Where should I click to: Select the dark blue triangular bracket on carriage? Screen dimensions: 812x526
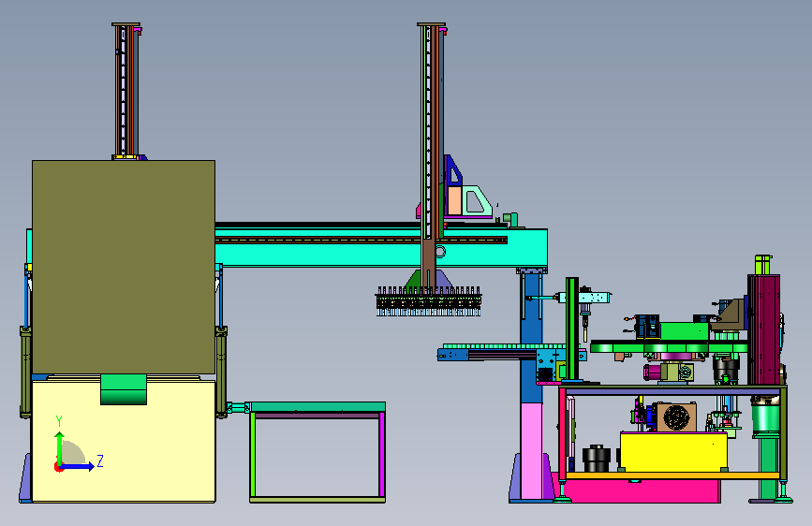[x=453, y=171]
